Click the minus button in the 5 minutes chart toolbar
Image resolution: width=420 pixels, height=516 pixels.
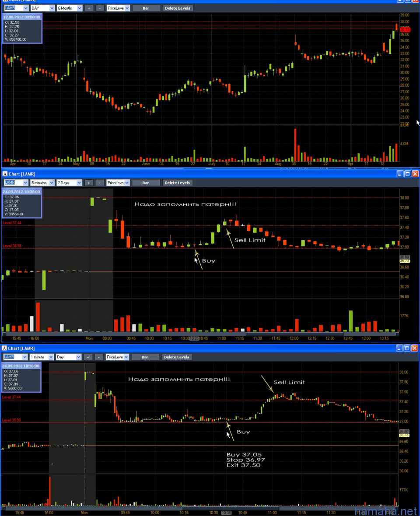pos(99,183)
